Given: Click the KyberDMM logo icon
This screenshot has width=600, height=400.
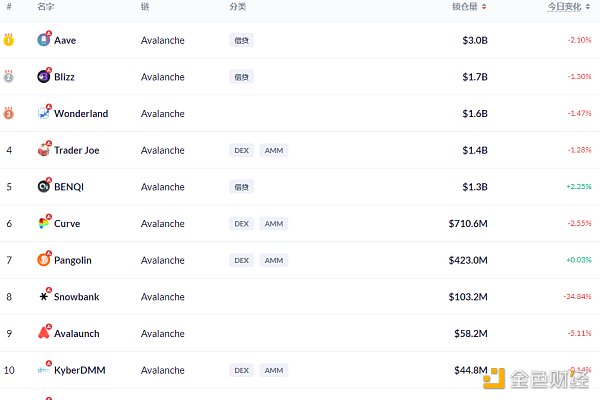Looking at the screenshot, I should 44,370.
